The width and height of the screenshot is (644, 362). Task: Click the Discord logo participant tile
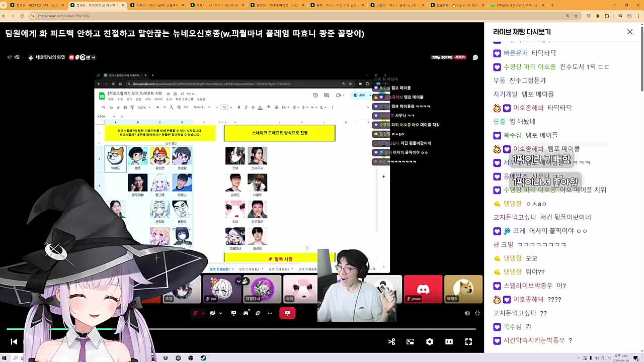[x=423, y=289]
